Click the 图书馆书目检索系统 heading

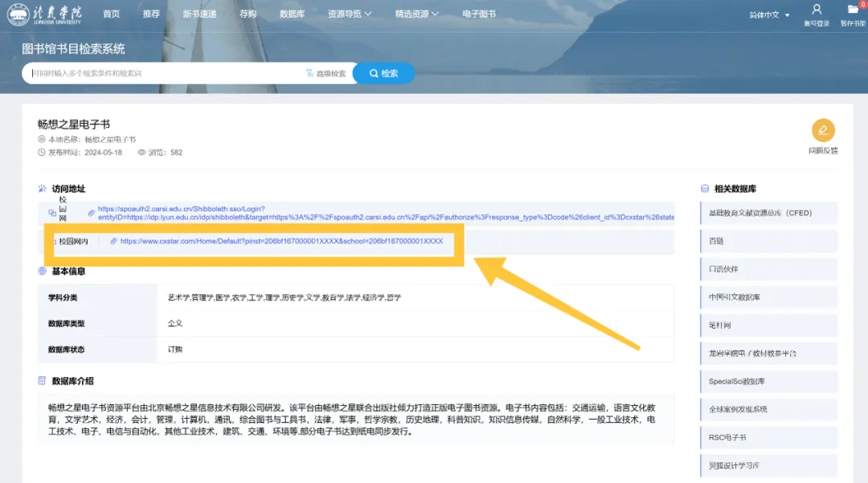[74, 49]
